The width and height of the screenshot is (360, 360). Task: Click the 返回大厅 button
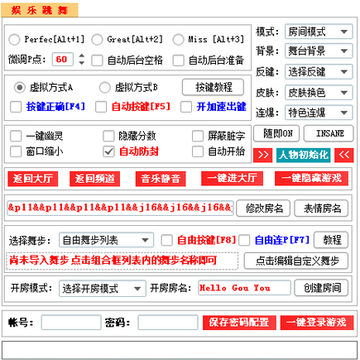pyautogui.click(x=33, y=179)
